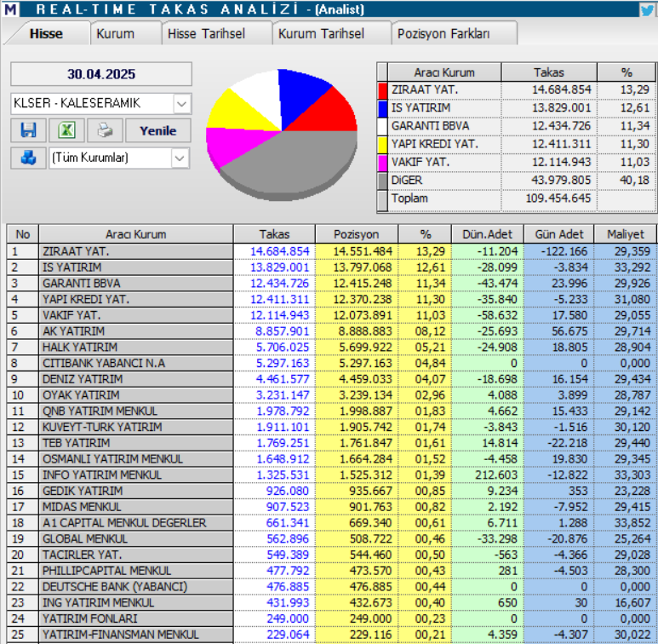
Task: Select the YATIRIM FONLARI row
Action: coord(331,618)
